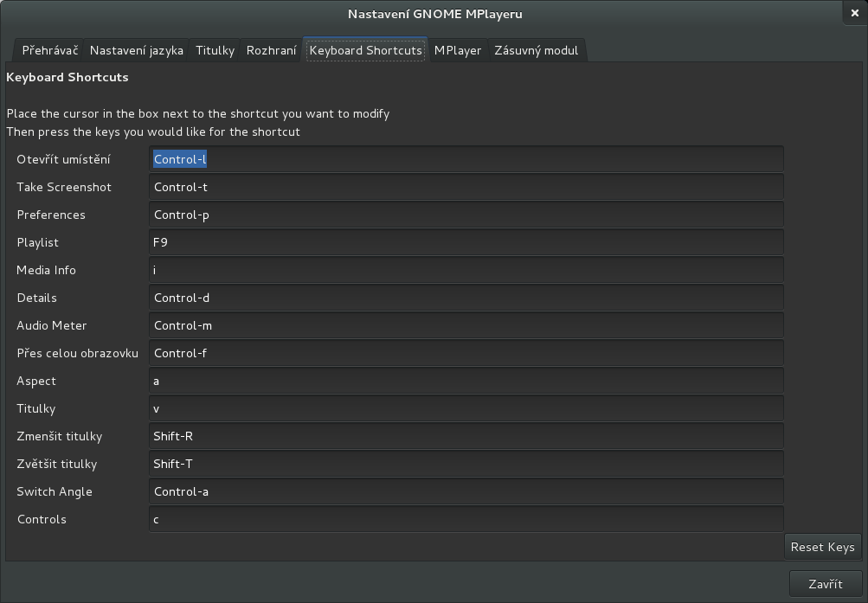The width and height of the screenshot is (868, 603).
Task: Edit the Zmenšit titulky shortcut field
Action: tap(466, 436)
